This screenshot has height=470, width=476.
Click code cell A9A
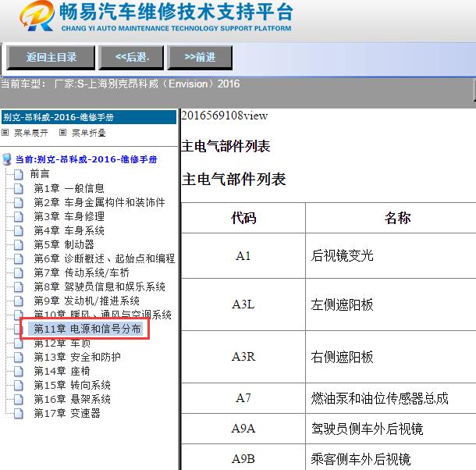click(x=243, y=429)
